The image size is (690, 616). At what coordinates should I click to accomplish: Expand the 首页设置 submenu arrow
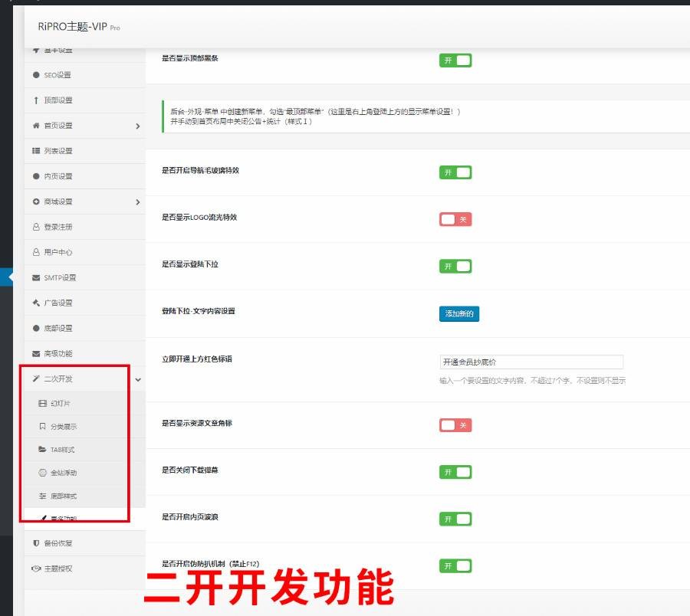coord(137,126)
